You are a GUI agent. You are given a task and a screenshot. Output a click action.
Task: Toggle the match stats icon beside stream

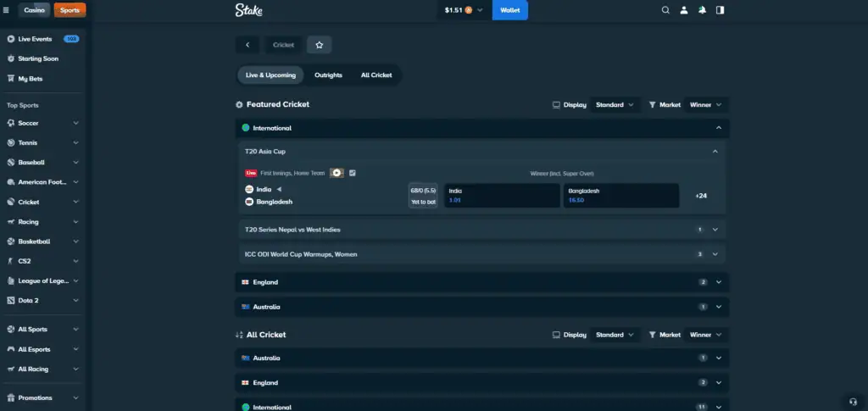(x=353, y=173)
